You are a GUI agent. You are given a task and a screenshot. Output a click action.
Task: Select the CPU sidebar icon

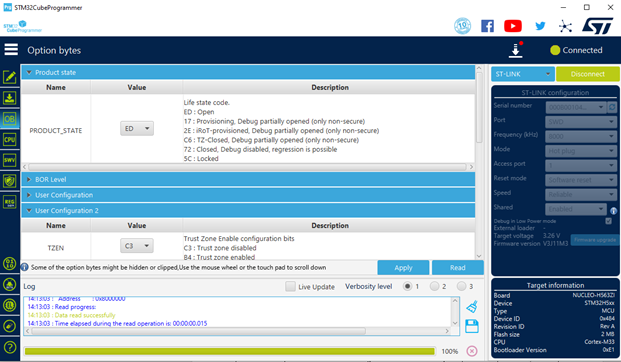pyautogui.click(x=10, y=139)
